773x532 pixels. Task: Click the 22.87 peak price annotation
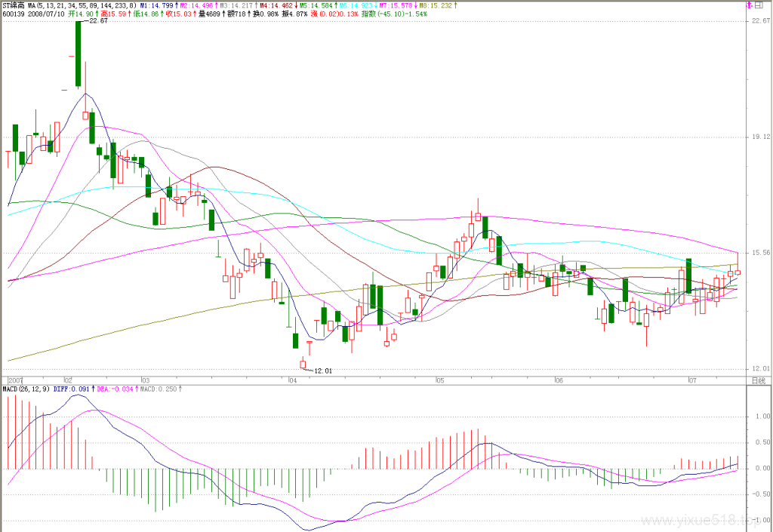coord(99,20)
